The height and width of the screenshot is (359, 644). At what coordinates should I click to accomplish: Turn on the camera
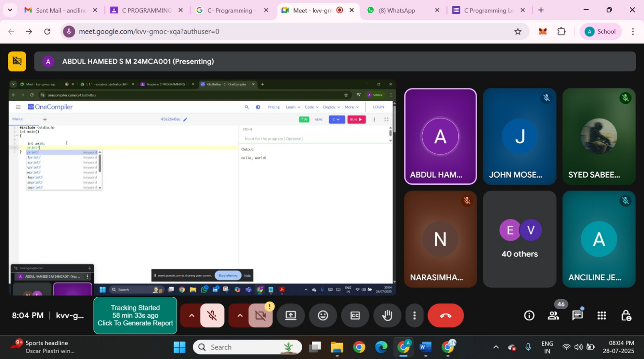tap(260, 316)
